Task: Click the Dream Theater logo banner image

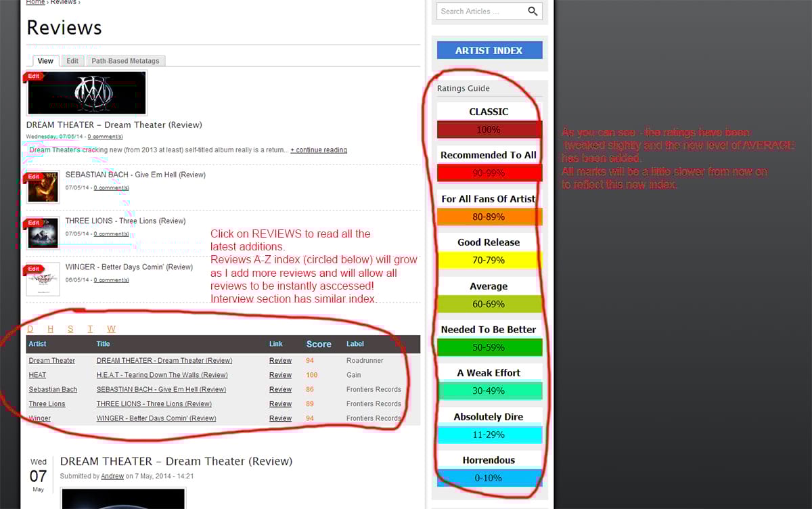Action: pos(88,93)
